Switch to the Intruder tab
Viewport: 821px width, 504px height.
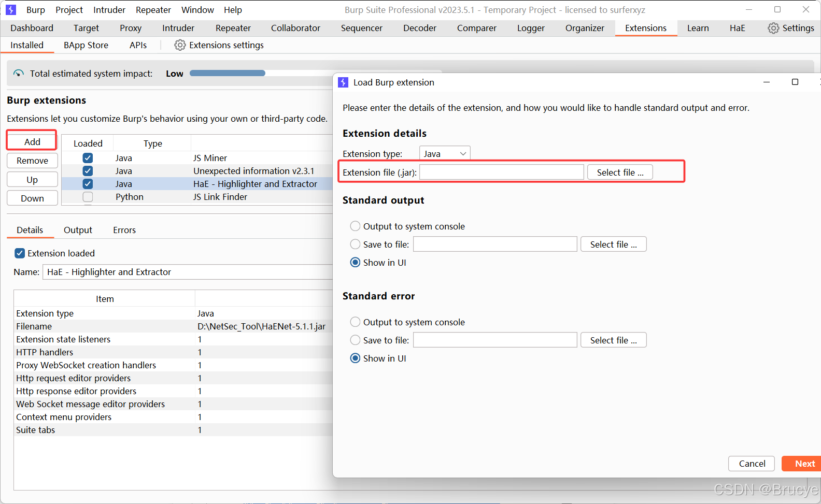178,28
